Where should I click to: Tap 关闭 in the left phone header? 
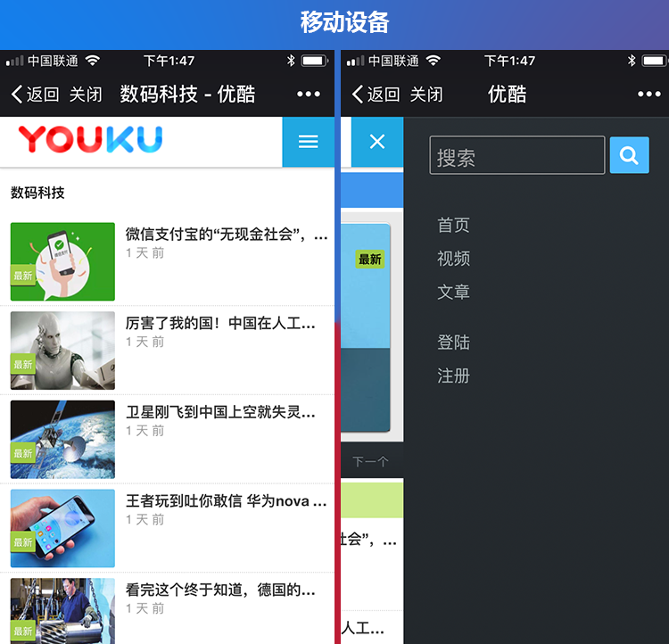pos(86,95)
